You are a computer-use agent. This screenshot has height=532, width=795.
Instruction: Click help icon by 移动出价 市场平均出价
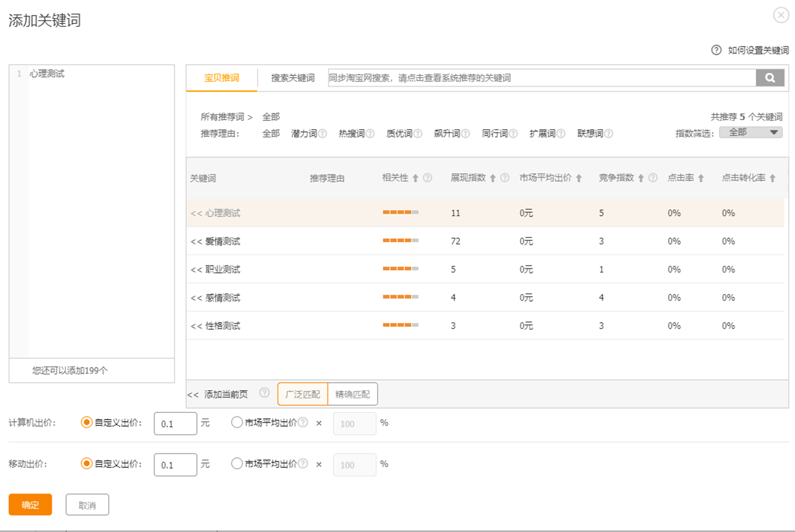[x=303, y=463]
